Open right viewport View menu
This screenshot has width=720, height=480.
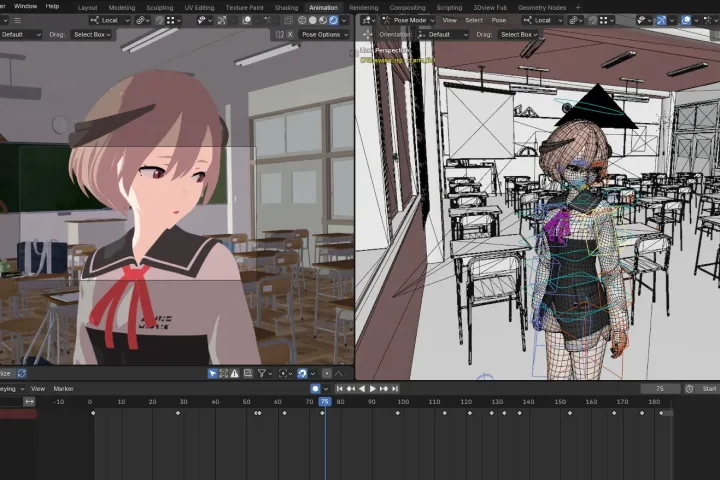(x=449, y=20)
